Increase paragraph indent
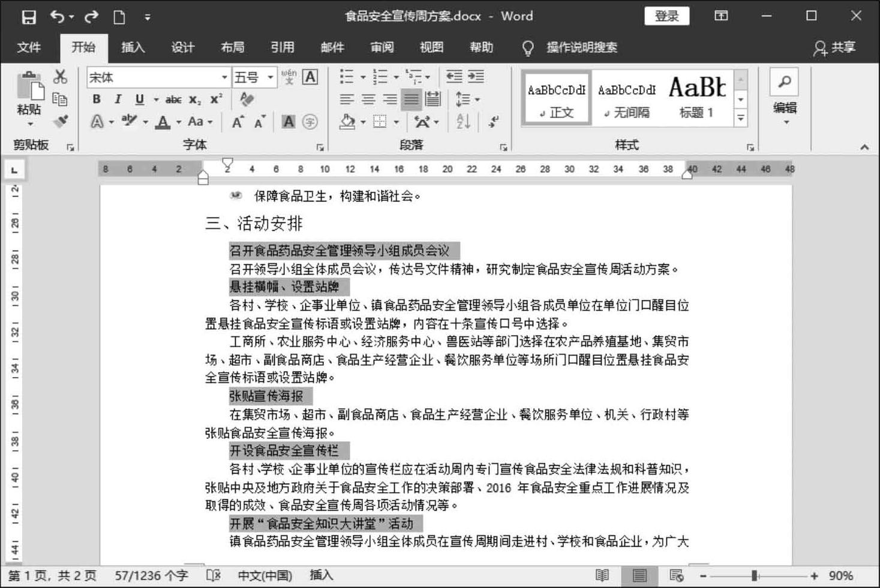This screenshot has width=880, height=588. [x=476, y=77]
